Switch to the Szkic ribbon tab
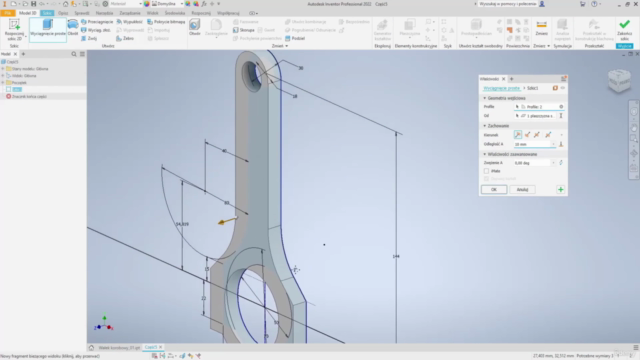This screenshot has width=640, height=360. [47, 13]
